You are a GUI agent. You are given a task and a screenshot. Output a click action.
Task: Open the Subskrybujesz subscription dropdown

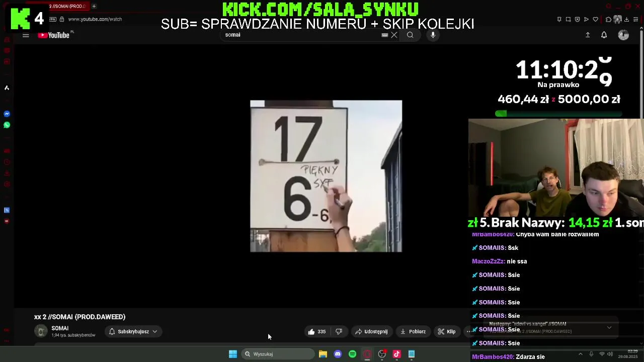[x=133, y=331]
